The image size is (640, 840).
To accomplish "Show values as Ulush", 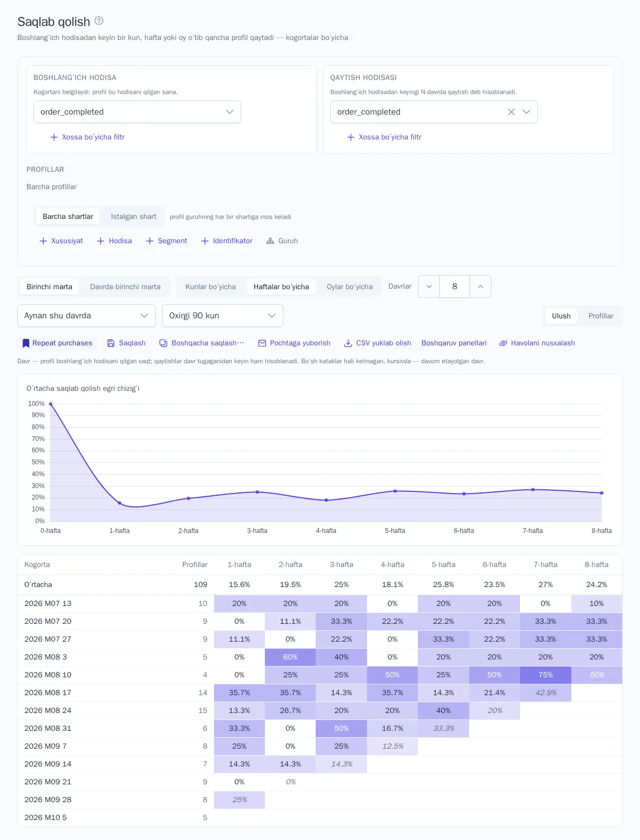I will click(561, 316).
